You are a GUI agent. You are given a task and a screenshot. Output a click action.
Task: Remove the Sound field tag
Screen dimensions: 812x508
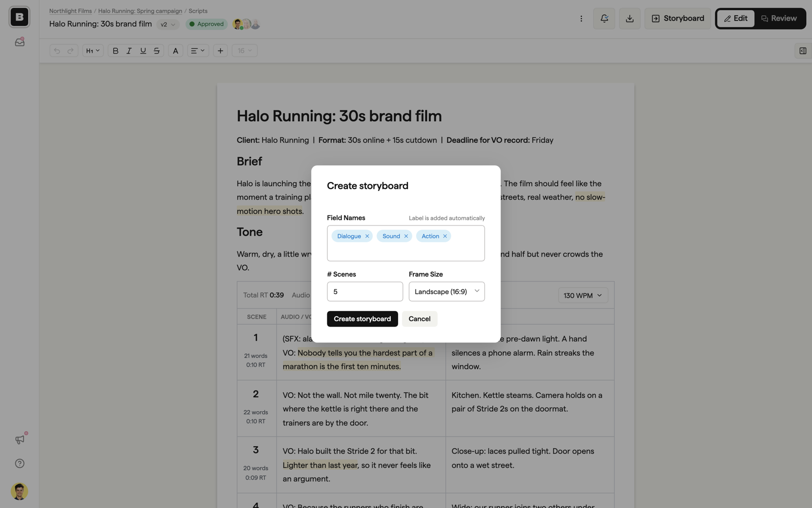point(406,236)
